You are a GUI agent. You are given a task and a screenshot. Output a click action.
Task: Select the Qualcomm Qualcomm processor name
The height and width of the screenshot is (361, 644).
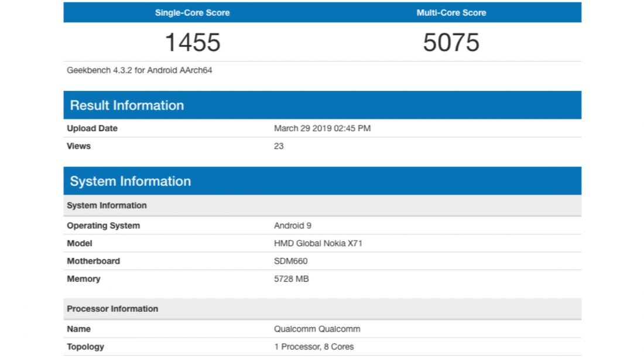[317, 329]
